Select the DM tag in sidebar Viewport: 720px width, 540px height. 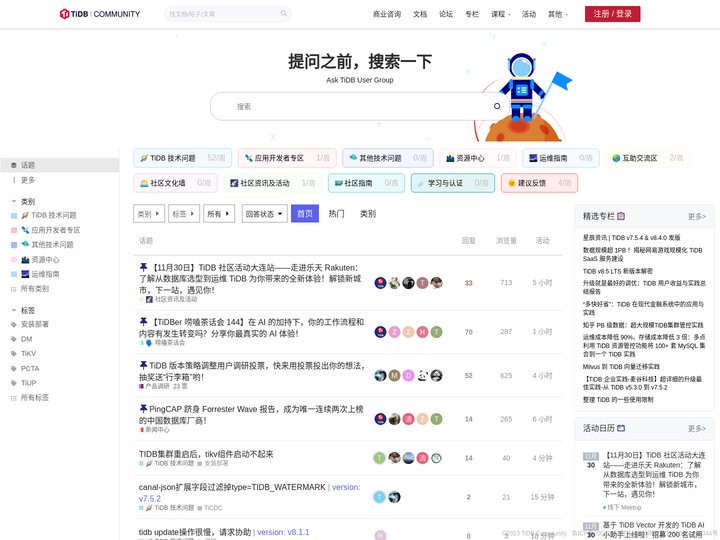(22, 339)
